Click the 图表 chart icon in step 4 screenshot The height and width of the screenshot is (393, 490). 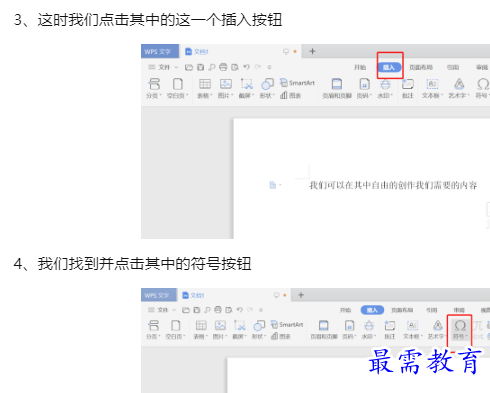[281, 336]
